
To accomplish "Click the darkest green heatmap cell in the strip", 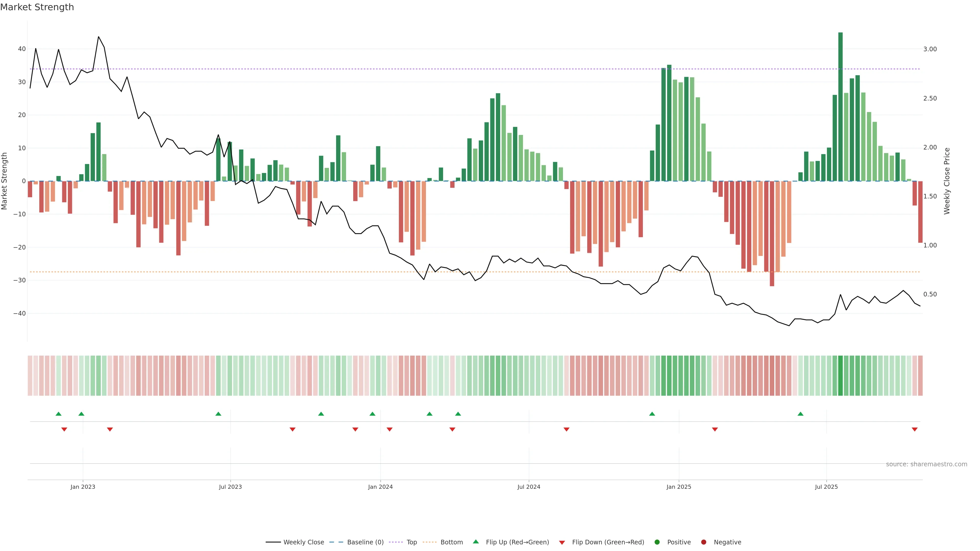I will (840, 375).
